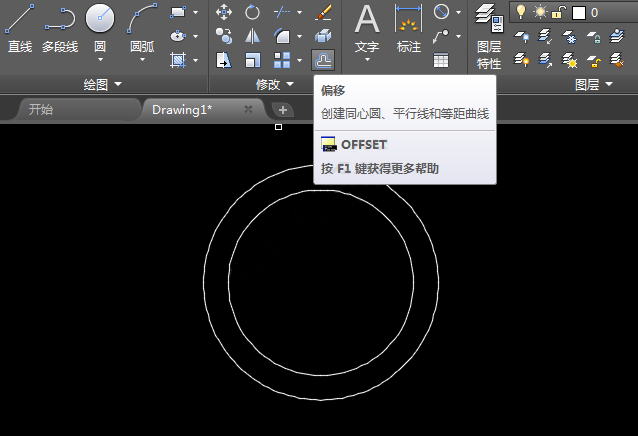Select the Trim tool icon
This screenshot has height=436, width=638.
pos(282,12)
